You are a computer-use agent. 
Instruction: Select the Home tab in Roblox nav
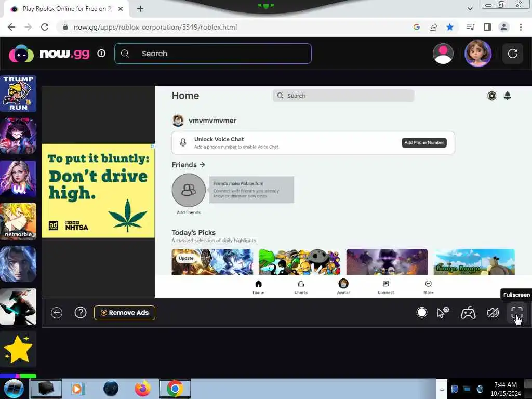(258, 287)
